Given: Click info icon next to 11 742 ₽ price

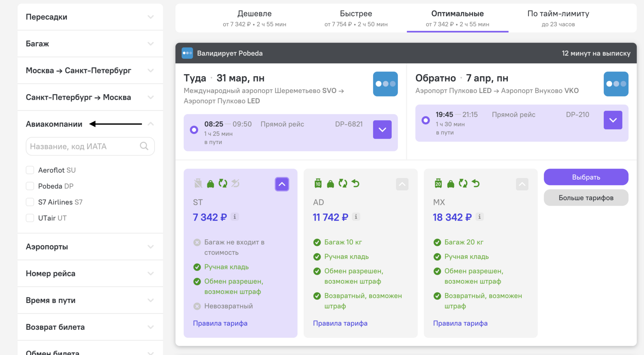Looking at the screenshot, I should click(356, 217).
